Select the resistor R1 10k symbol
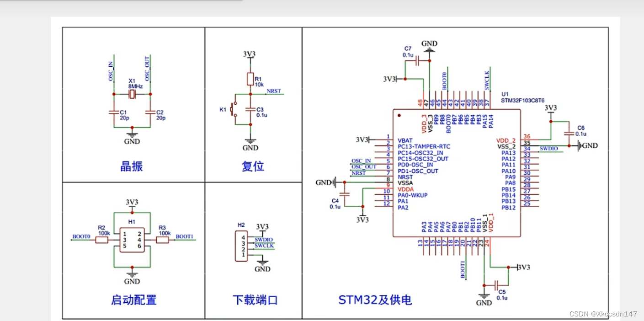The height and width of the screenshot is (321, 644). [x=250, y=79]
